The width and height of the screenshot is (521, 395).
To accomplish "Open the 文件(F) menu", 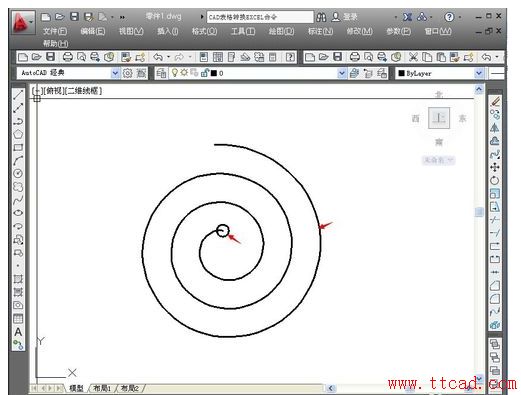I will (x=55, y=31).
